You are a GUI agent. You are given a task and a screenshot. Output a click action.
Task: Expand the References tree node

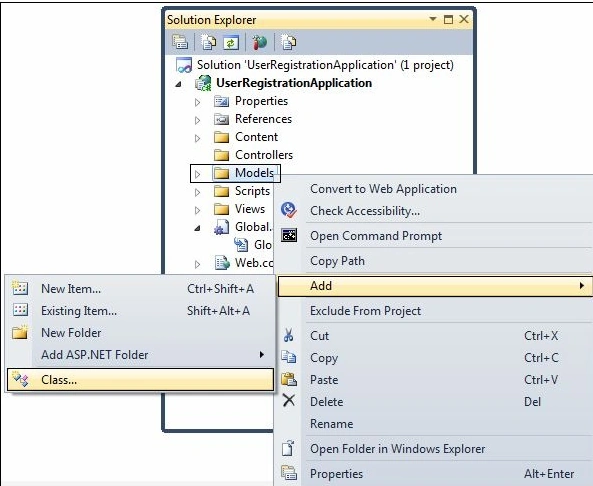(x=197, y=120)
